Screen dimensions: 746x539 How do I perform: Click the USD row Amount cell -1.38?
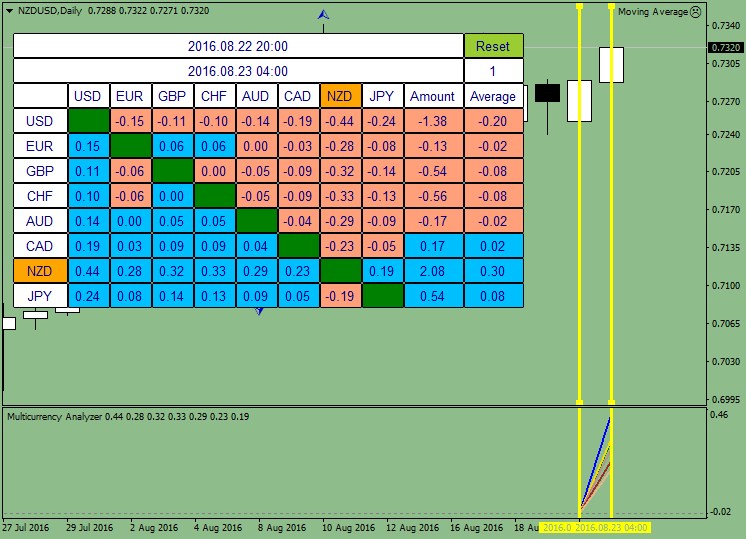click(x=433, y=121)
